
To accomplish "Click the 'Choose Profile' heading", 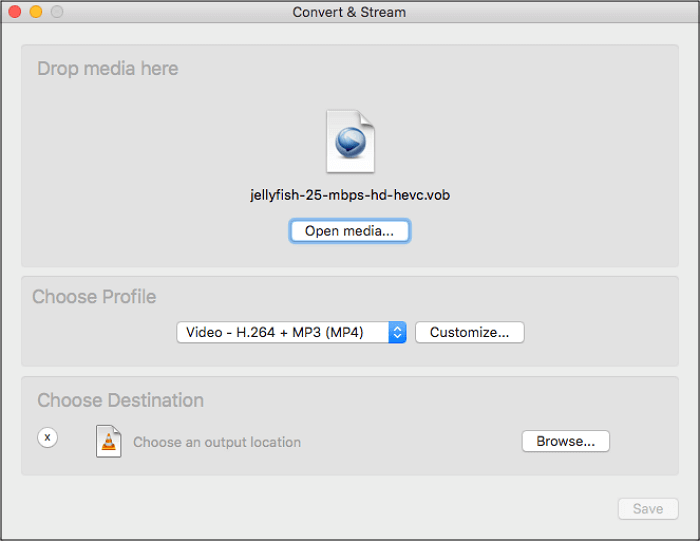I will coord(94,297).
